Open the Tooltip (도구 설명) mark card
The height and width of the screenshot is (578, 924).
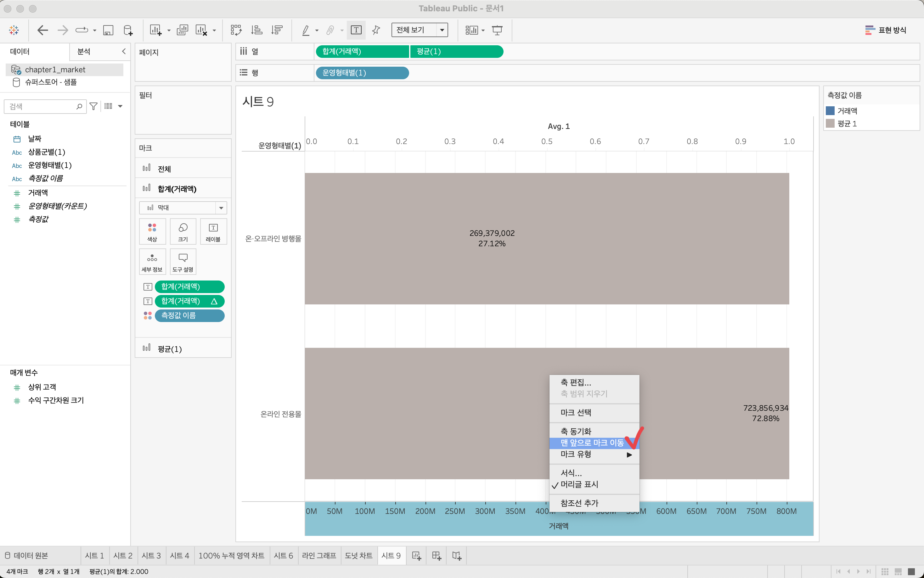[183, 262]
